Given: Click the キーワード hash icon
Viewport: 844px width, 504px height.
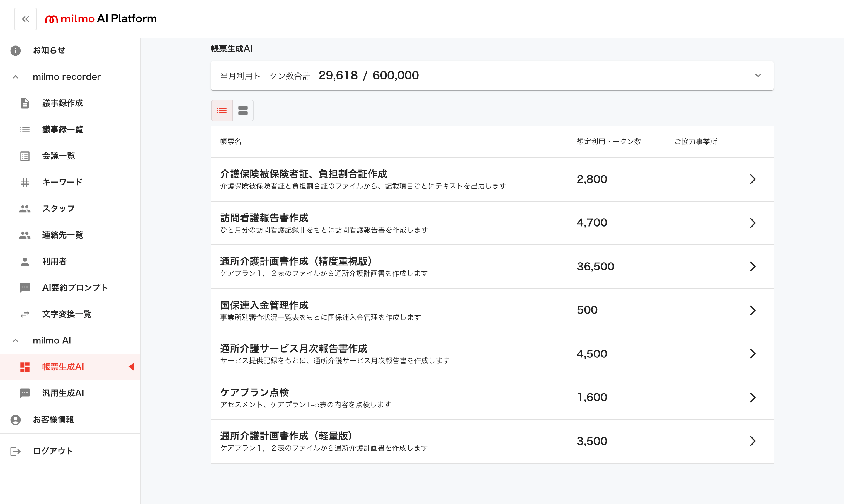Looking at the screenshot, I should [25, 182].
